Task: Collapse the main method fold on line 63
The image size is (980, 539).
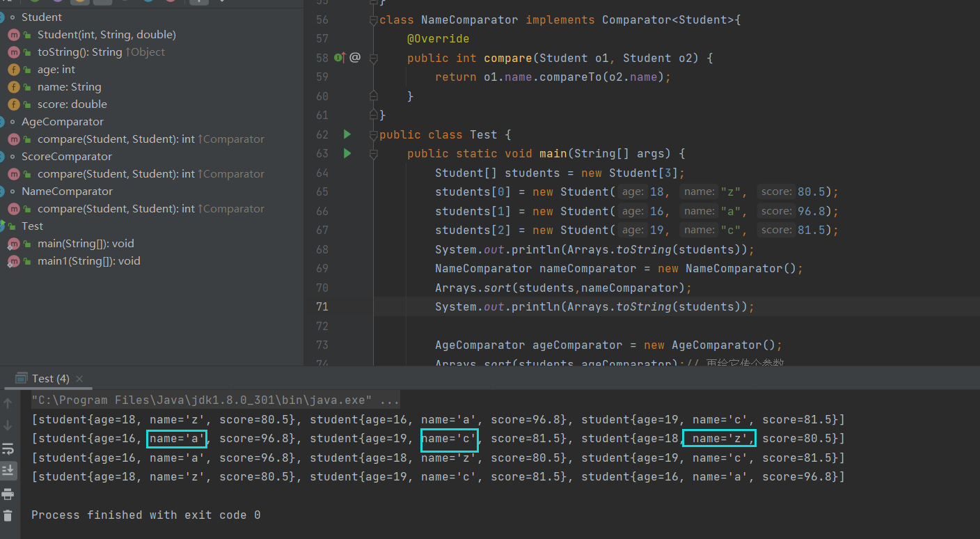Action: [x=374, y=154]
